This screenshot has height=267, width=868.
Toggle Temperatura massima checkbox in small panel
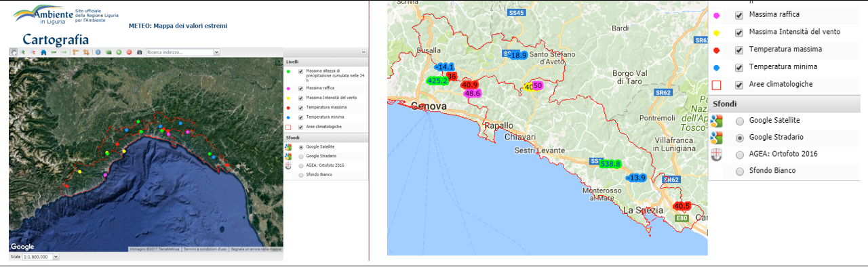pyautogui.click(x=300, y=108)
